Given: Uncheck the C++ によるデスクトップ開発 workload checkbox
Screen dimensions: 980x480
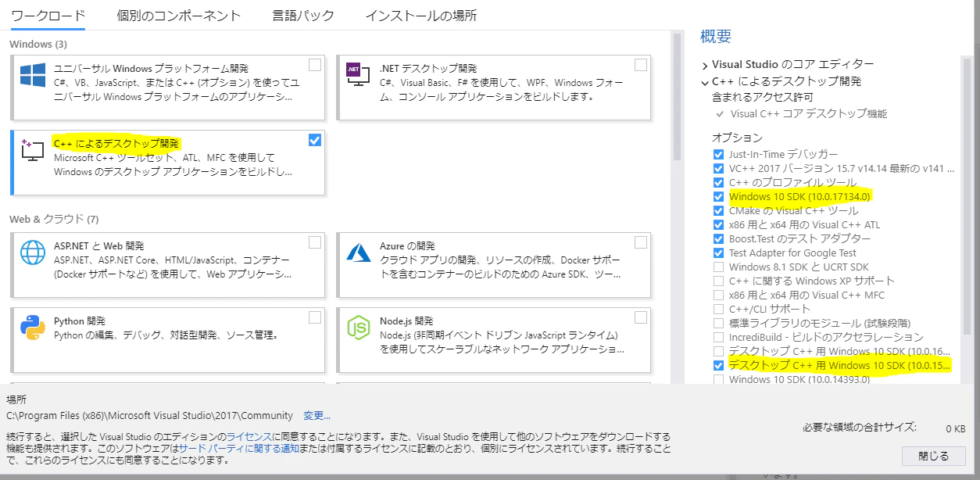Looking at the screenshot, I should pos(314,140).
